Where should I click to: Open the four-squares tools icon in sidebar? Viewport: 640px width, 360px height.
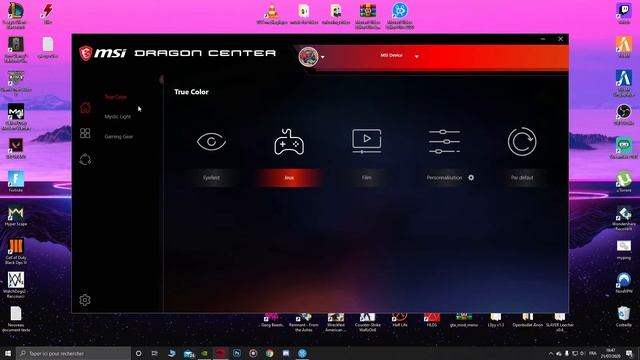[85, 133]
